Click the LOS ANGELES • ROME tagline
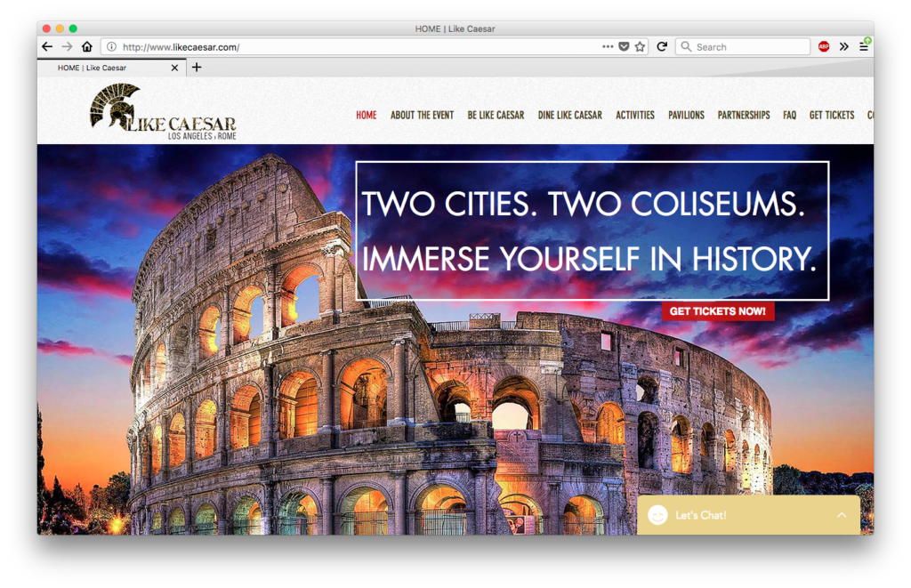 [x=202, y=136]
